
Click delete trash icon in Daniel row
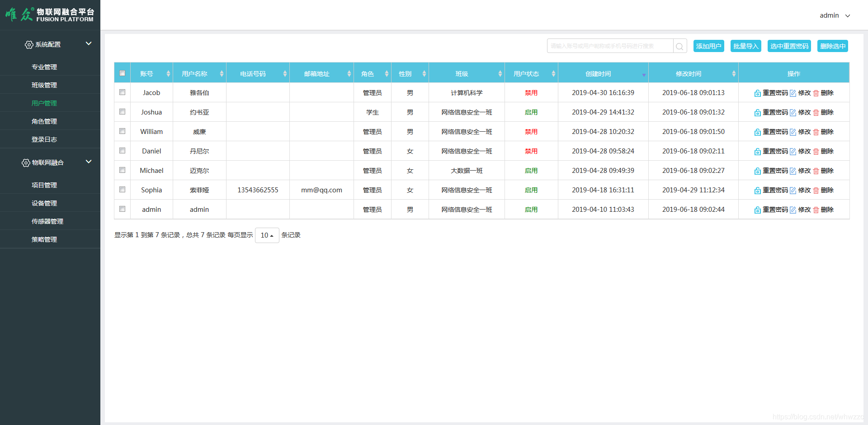point(816,152)
